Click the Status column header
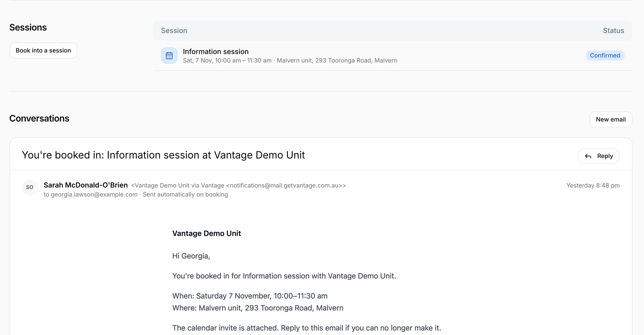Screen dimensions: 644x335 (613, 31)
